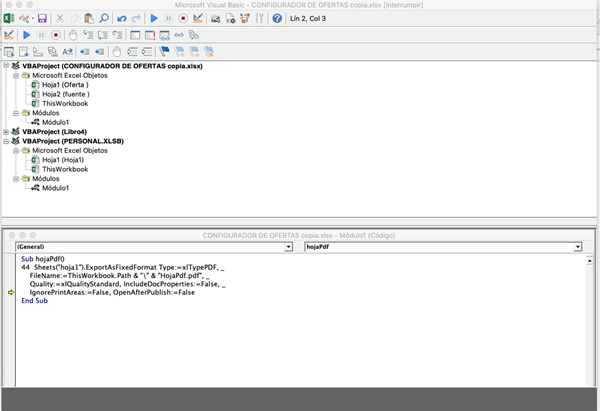Click the code window scroll-up arrow
Image resolution: width=600 pixels, height=411 pixels.
coord(590,261)
